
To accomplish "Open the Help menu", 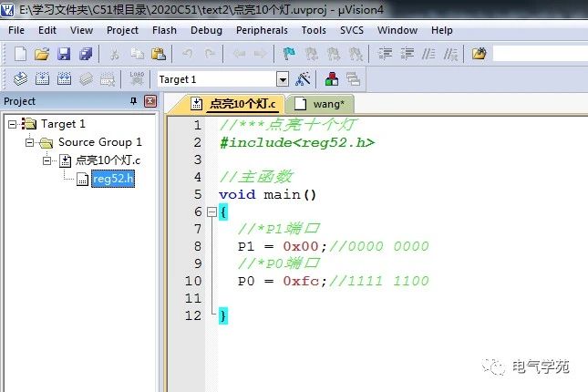I will (442, 30).
